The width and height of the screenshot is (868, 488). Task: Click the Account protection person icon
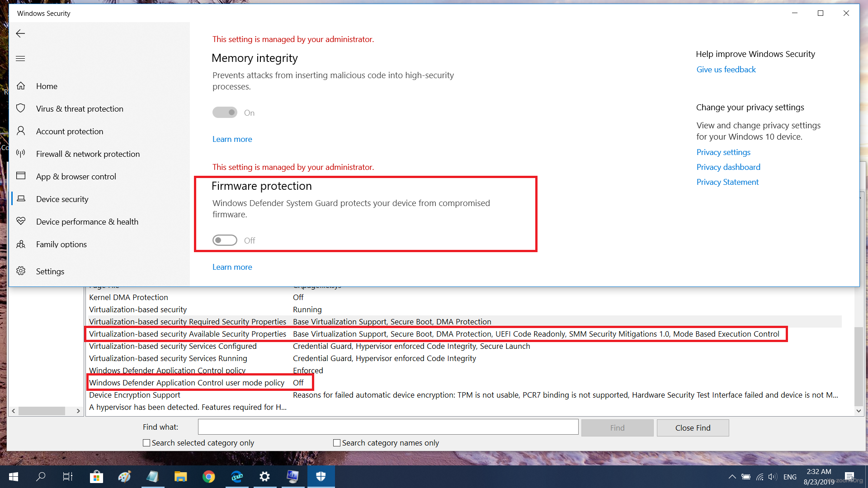pos(21,131)
